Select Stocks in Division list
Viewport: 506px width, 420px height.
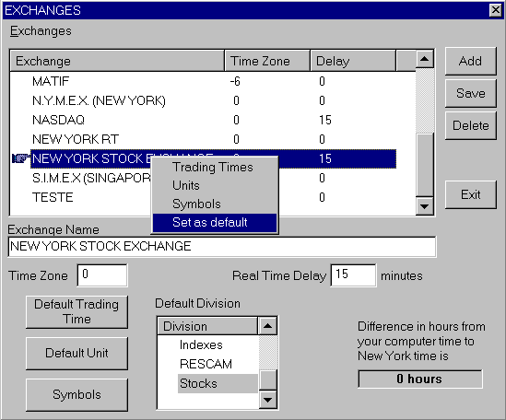point(218,383)
